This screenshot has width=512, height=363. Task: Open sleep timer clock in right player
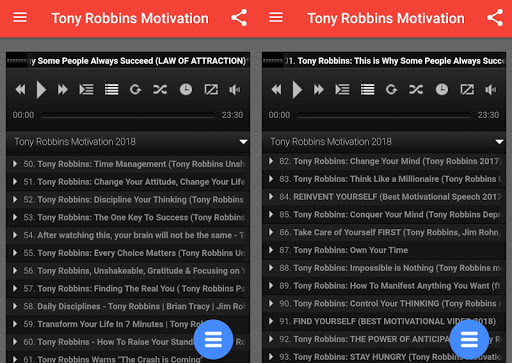point(442,89)
